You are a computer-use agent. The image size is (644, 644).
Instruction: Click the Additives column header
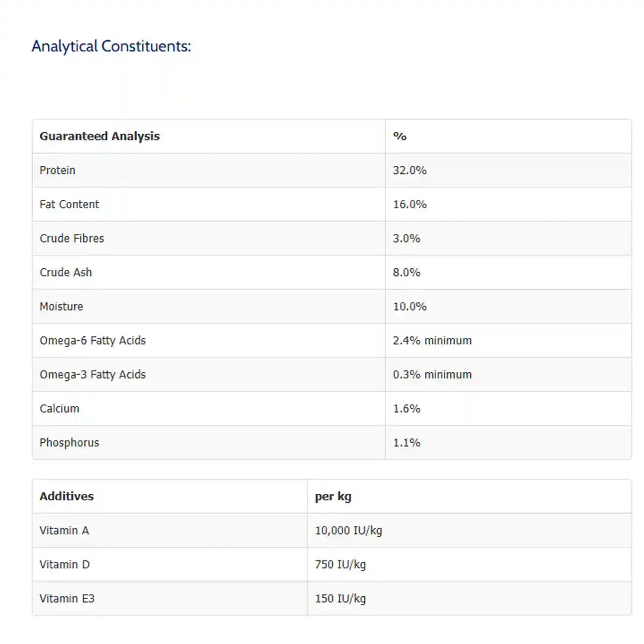(x=67, y=496)
